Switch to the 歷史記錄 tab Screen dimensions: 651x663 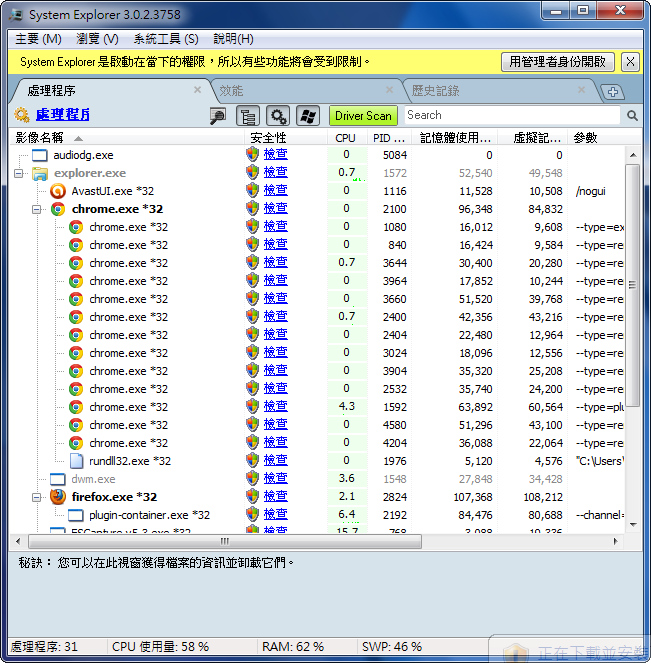click(x=434, y=91)
